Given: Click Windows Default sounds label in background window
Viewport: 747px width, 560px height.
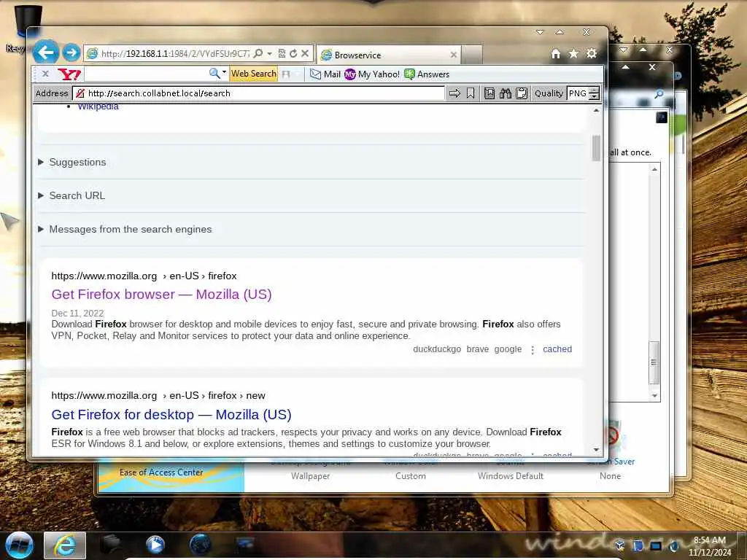Looking at the screenshot, I should [x=511, y=475].
